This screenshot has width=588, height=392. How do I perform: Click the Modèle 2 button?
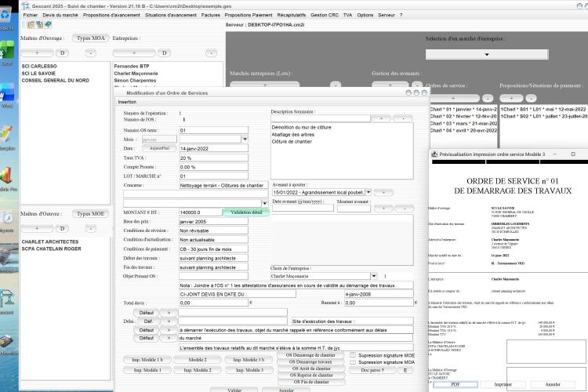(198, 360)
